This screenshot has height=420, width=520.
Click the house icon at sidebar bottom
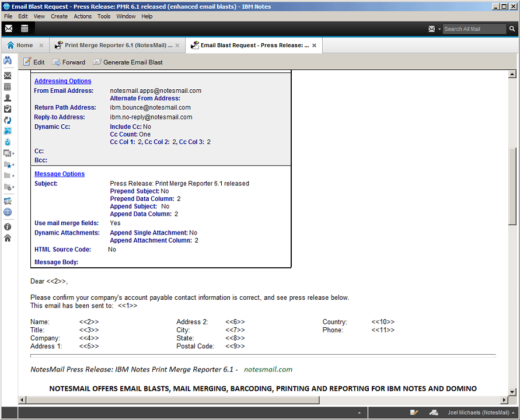(8, 238)
